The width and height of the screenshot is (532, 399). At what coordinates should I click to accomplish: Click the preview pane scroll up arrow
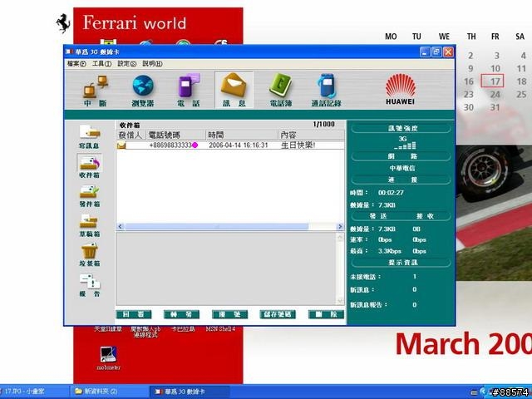[x=340, y=237]
